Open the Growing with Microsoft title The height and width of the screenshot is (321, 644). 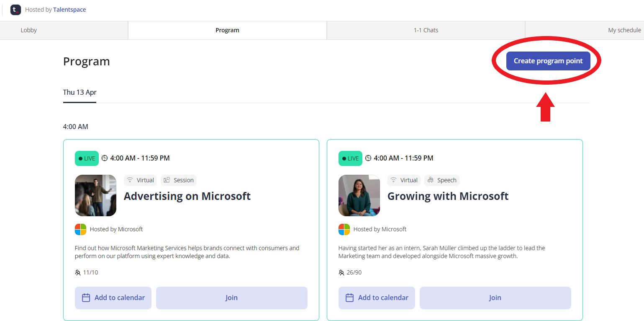click(x=448, y=196)
